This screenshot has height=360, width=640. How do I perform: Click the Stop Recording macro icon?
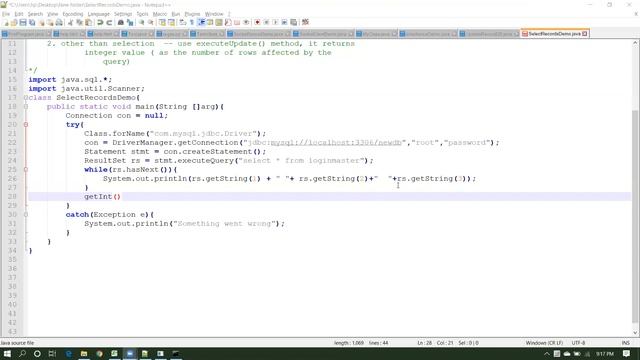(x=266, y=22)
